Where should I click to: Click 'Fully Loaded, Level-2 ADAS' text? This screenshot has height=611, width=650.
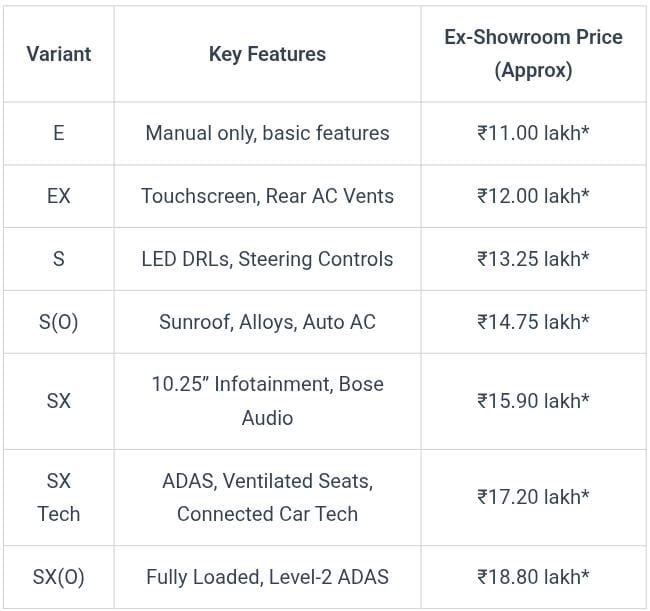coord(267,577)
